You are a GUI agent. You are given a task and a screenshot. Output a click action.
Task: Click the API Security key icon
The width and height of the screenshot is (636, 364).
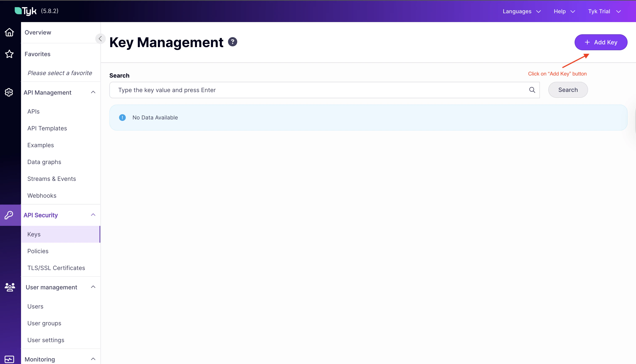(9, 215)
